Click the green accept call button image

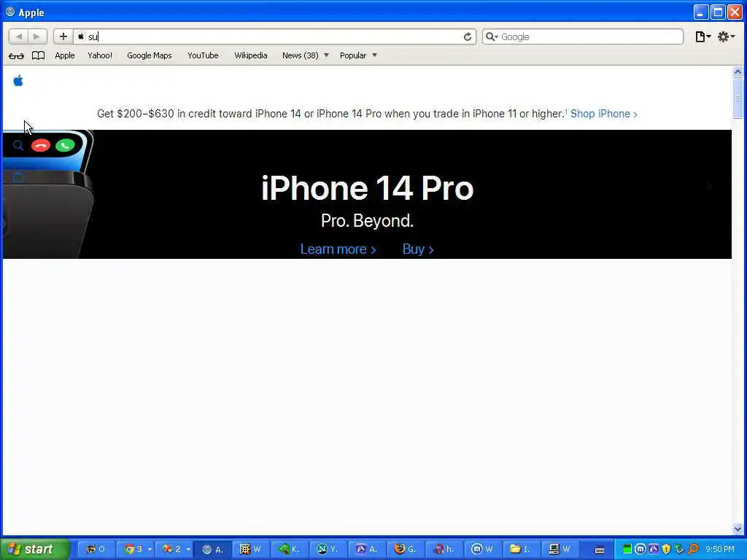pyautogui.click(x=65, y=145)
